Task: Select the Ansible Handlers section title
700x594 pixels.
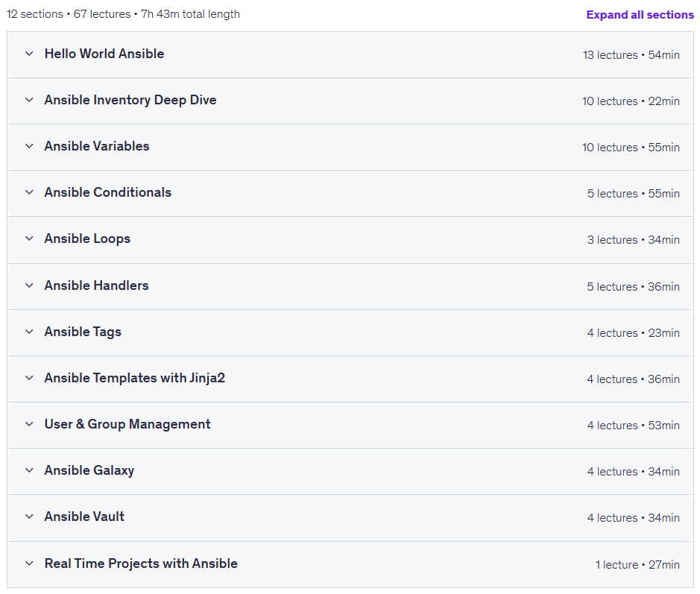Action: pyautogui.click(x=96, y=285)
